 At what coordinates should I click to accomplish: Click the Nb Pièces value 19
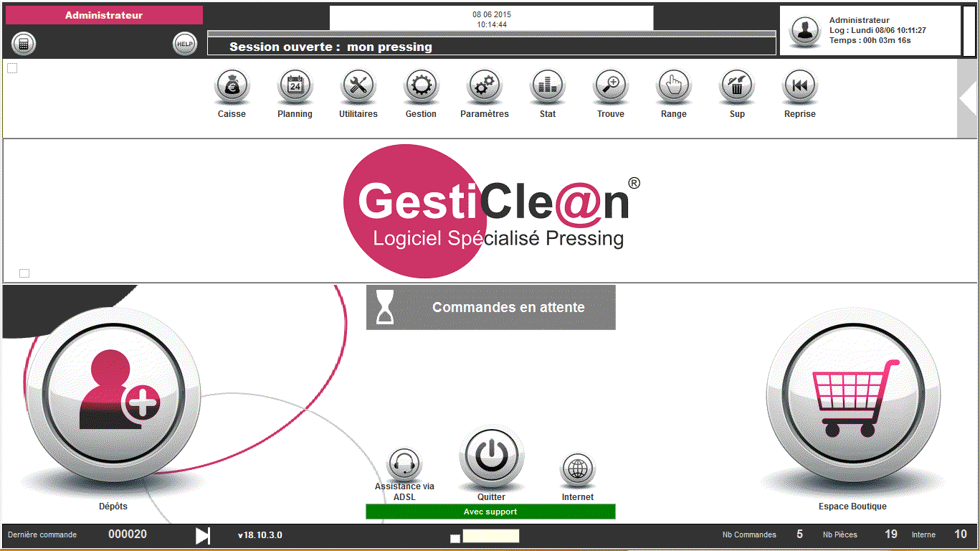[x=891, y=534]
